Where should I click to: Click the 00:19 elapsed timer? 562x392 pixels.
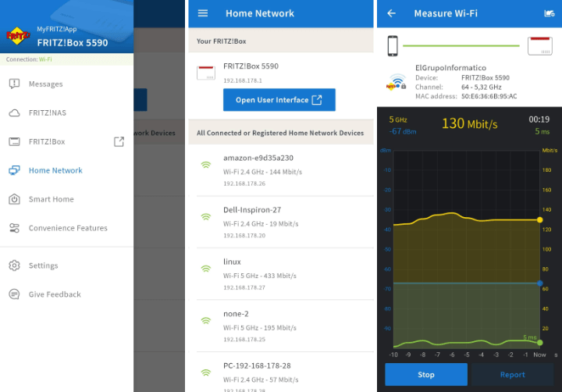539,119
